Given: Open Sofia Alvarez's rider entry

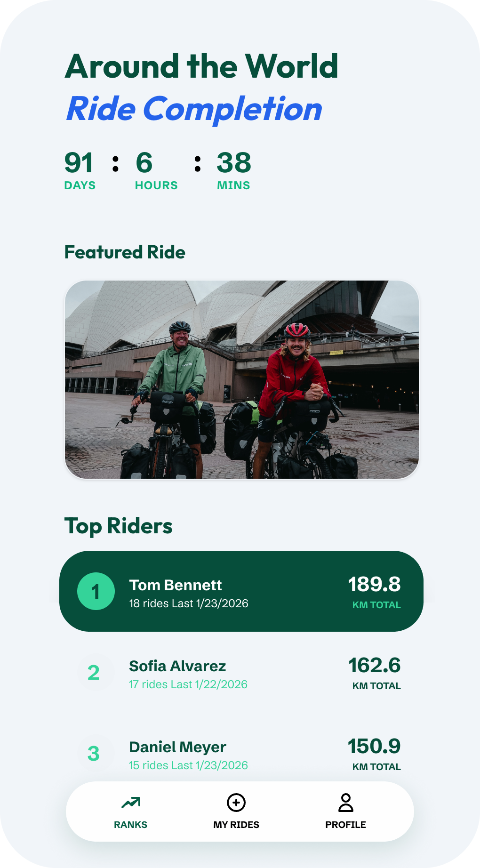Looking at the screenshot, I should [x=188, y=674].
